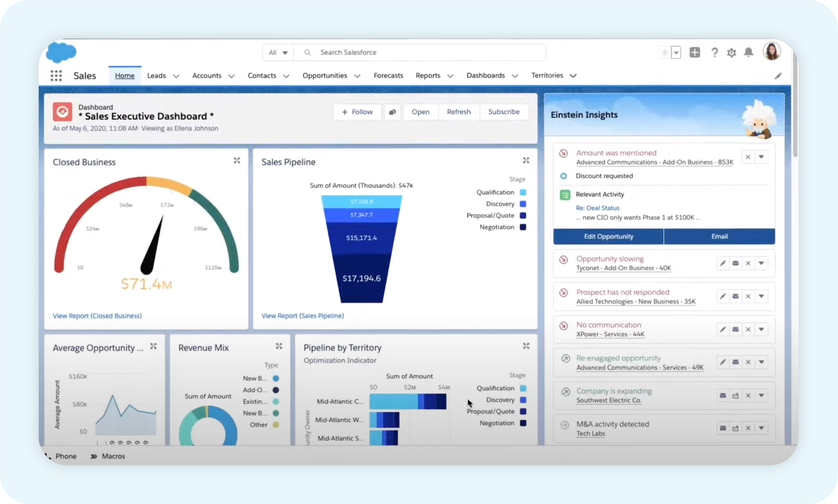
Task: Refresh the dashboard
Action: coord(459,112)
